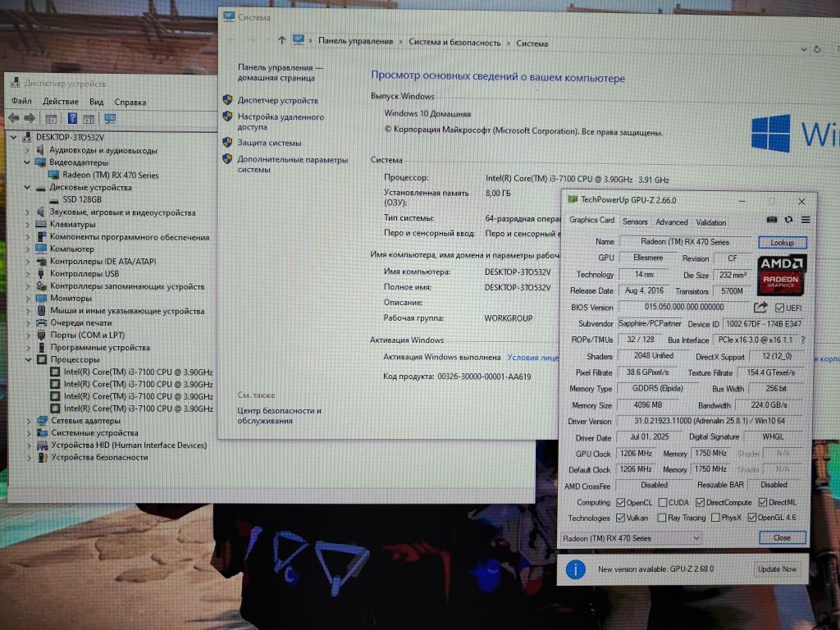Expand the Мониторы tree node
Image resolution: width=840 pixels, height=630 pixels.
tap(27, 299)
